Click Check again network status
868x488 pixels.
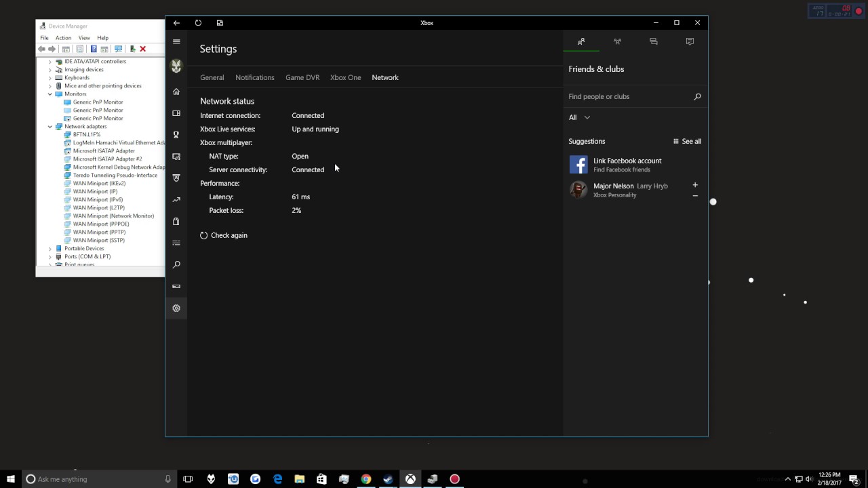point(224,235)
